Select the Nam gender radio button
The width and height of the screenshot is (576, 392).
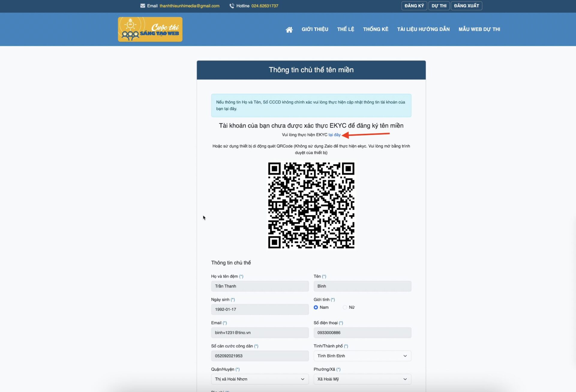[x=316, y=307]
